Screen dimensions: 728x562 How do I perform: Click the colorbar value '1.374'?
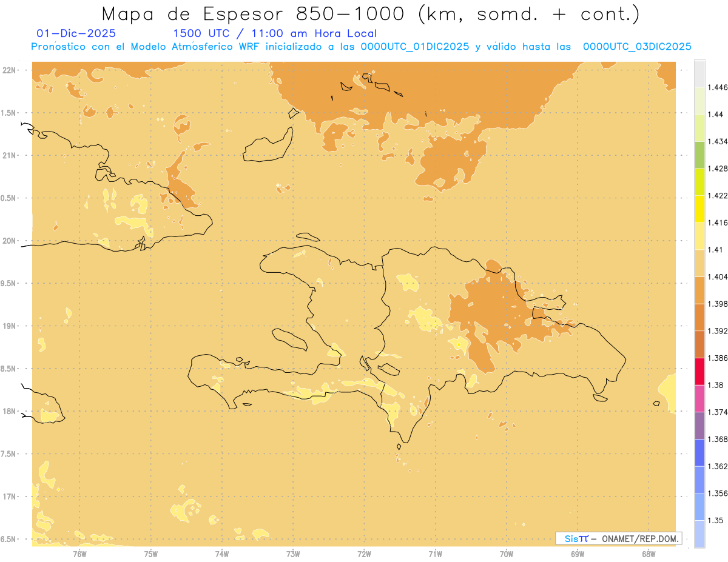click(718, 412)
